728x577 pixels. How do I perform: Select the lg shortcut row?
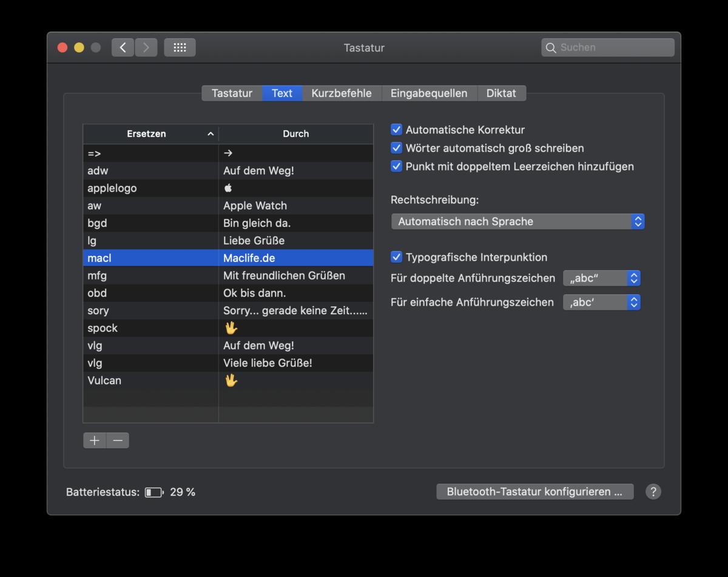pos(228,240)
